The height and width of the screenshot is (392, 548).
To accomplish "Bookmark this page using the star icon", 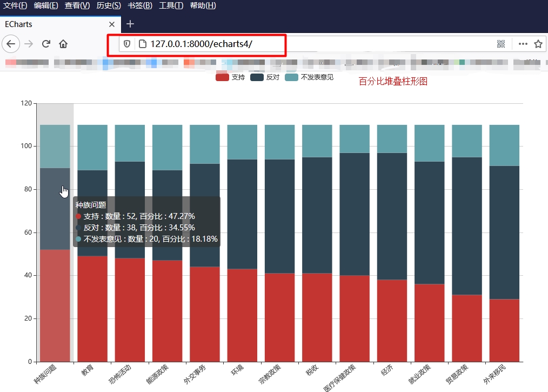I will pos(539,44).
